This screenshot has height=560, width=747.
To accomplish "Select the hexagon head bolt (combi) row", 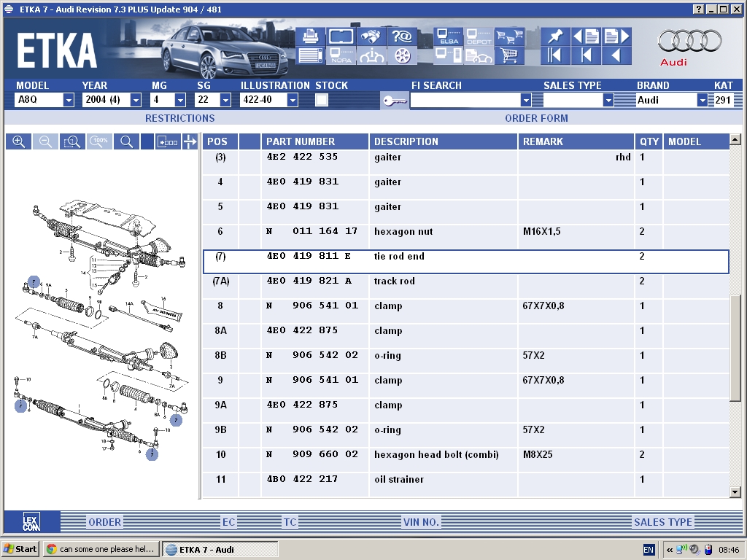I will click(466, 459).
